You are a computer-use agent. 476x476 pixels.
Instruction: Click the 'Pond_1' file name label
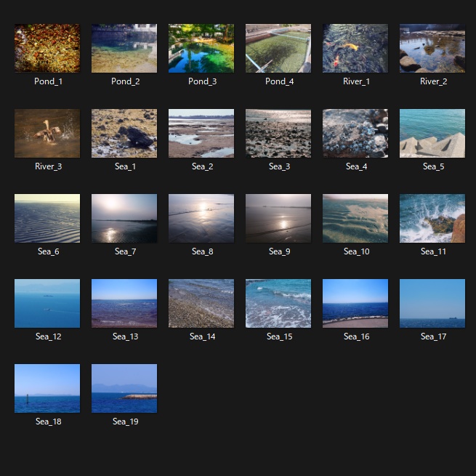[x=48, y=81]
